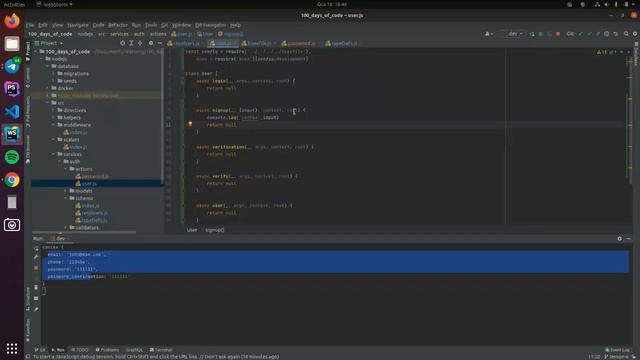Open the Show Applications grid

click(12, 348)
